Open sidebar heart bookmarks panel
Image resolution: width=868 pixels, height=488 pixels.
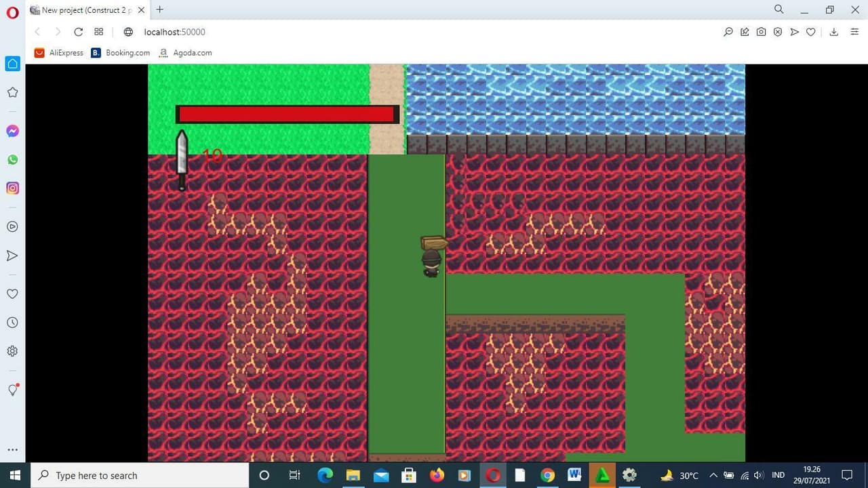pyautogui.click(x=12, y=293)
